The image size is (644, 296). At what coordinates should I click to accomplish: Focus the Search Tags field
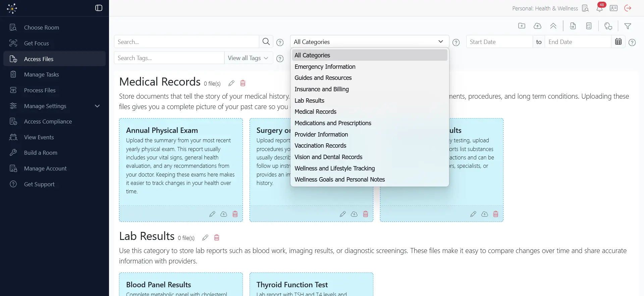pos(169,58)
